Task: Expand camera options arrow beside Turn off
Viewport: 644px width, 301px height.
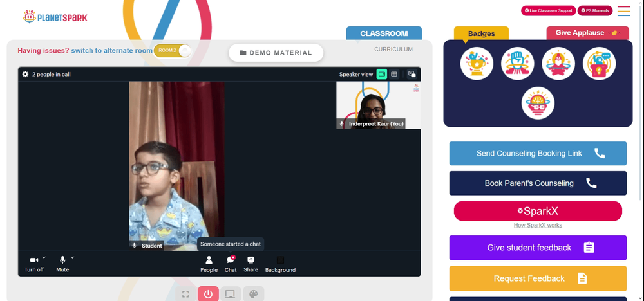Action: [44, 257]
